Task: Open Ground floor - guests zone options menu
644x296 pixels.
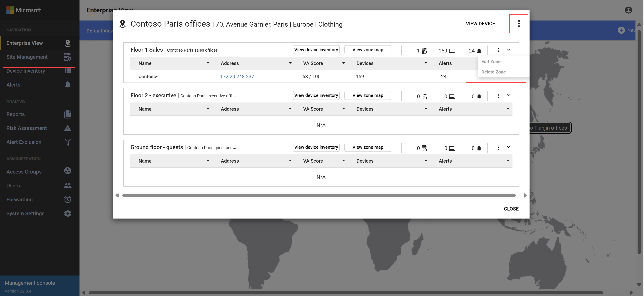Action: pos(499,148)
